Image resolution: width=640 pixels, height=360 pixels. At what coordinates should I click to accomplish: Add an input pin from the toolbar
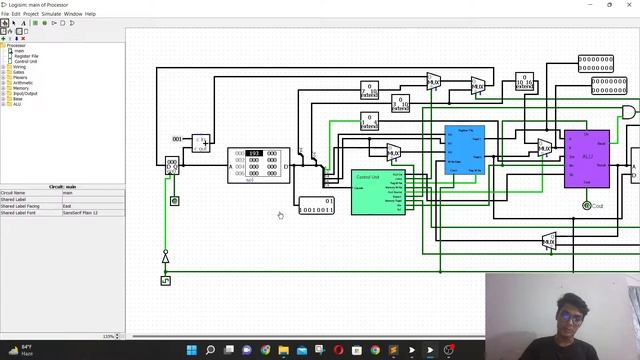coord(36,23)
